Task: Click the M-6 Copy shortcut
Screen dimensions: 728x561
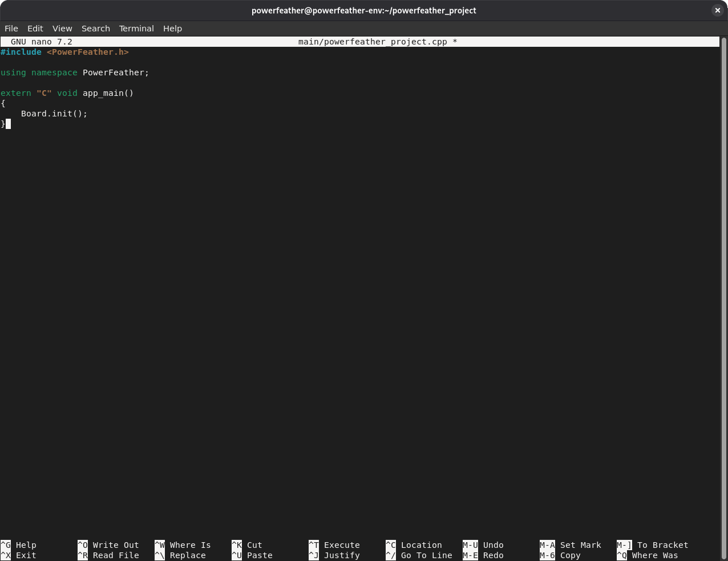Action: tap(560, 555)
